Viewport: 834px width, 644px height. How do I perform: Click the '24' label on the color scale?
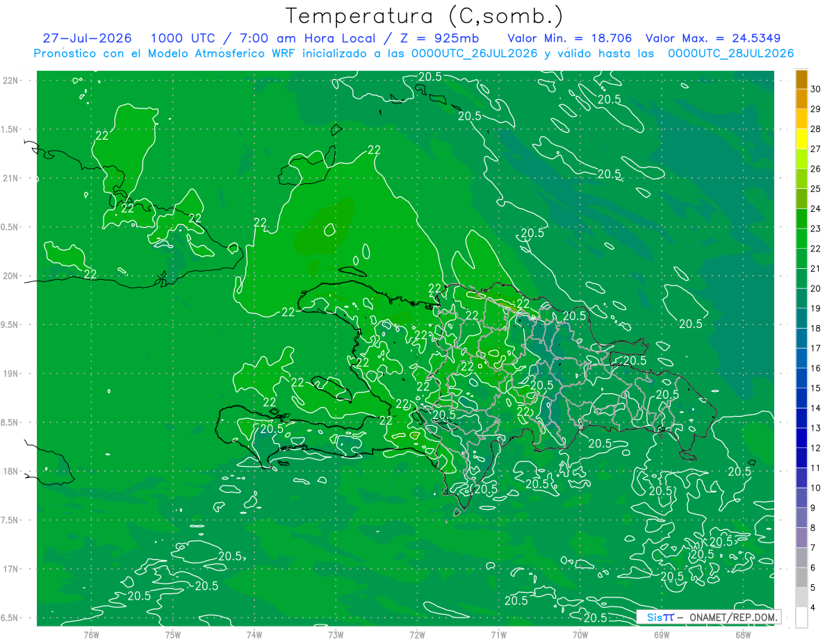816,208
